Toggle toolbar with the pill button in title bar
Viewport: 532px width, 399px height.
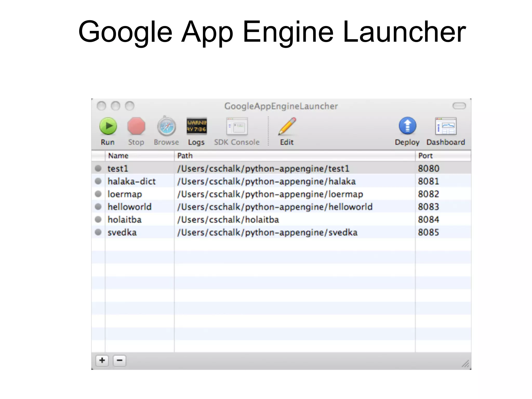tap(459, 106)
